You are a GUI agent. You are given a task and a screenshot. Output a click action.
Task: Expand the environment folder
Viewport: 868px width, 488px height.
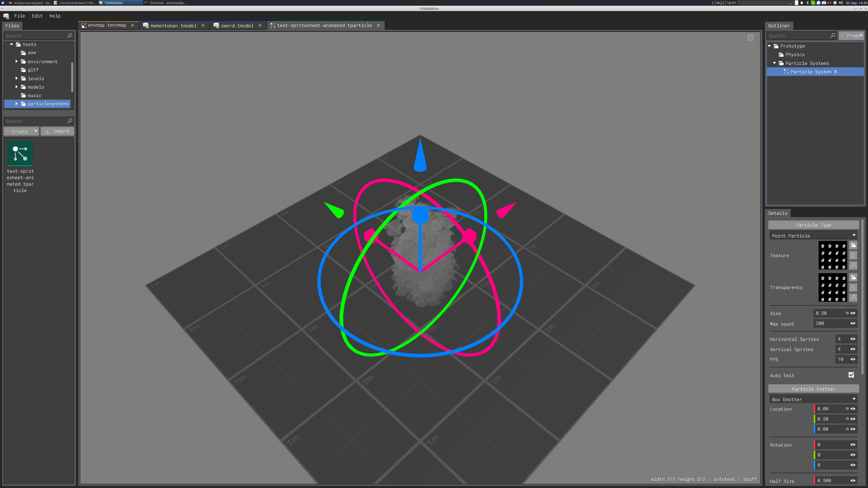click(x=17, y=61)
